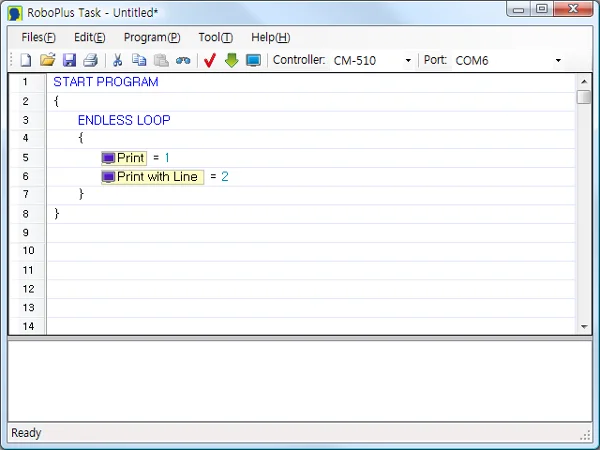Click the value 2 on line 6

coord(225,176)
